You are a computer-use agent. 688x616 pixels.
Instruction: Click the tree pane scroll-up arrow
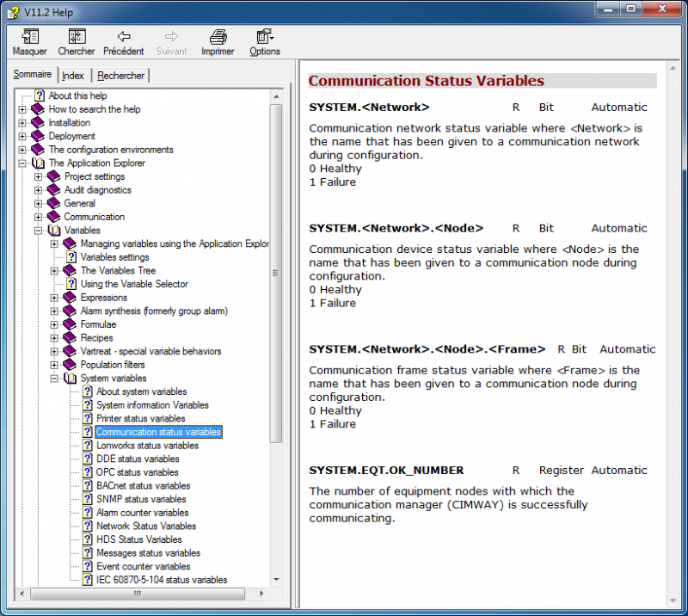276,96
